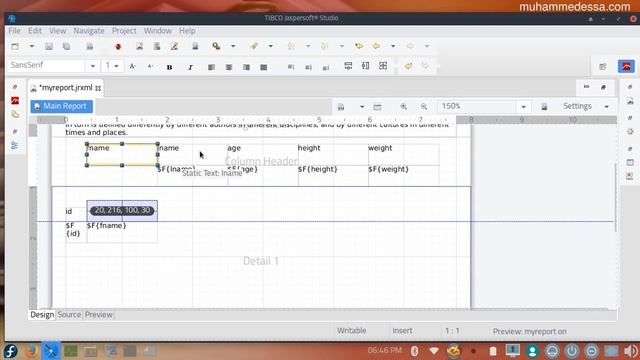Click the fit-width layout icon
Image resolution: width=640 pixels, height=360 pixels.
click(348, 66)
